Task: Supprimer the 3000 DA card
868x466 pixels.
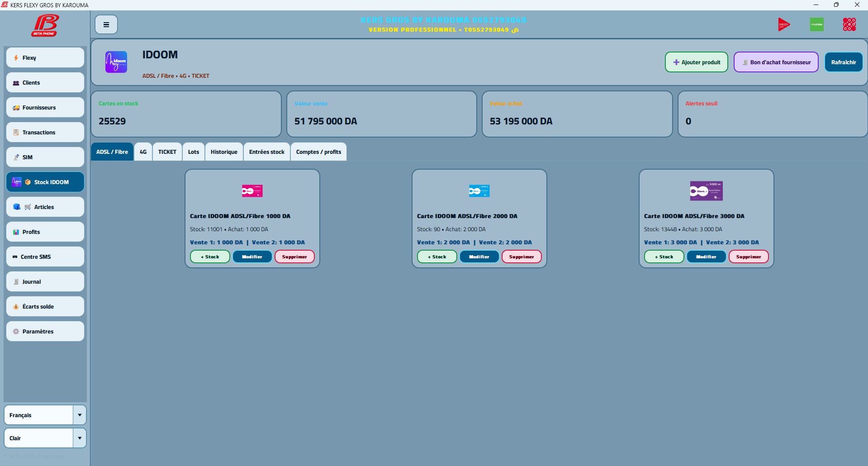Action: pyautogui.click(x=749, y=257)
